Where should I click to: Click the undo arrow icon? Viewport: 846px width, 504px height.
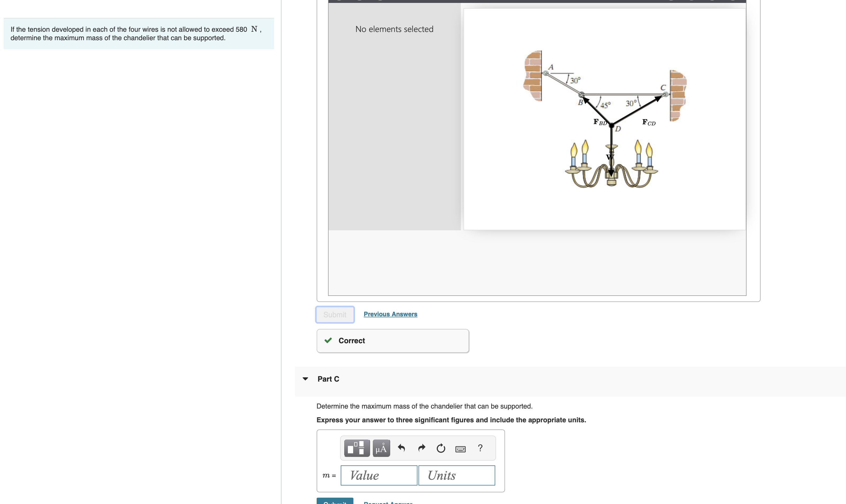click(401, 448)
